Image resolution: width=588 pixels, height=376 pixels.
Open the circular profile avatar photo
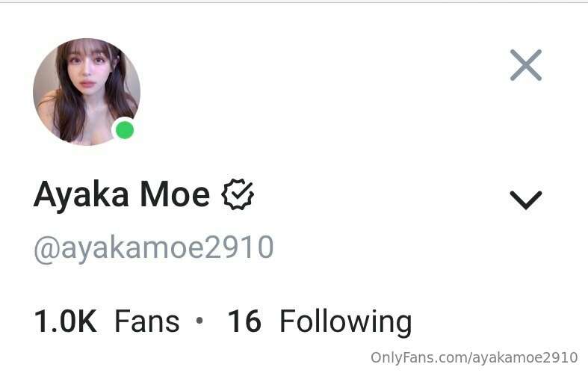(x=87, y=91)
